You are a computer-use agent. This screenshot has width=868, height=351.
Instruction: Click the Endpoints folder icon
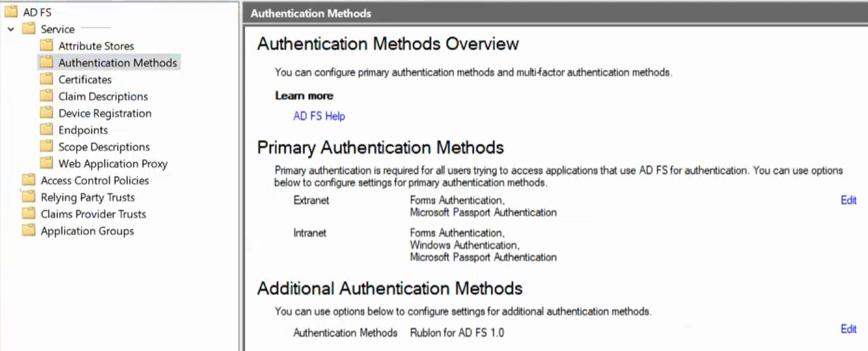(46, 130)
